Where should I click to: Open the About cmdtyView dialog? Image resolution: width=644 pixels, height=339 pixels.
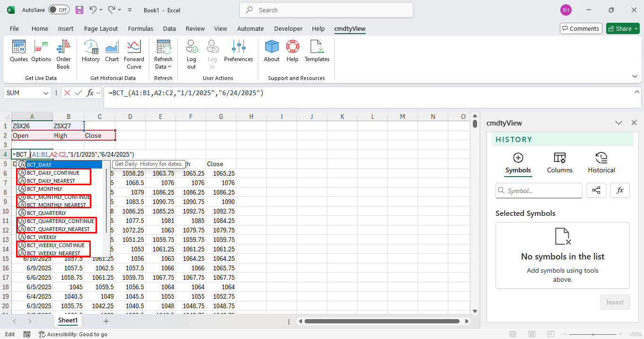point(271,52)
